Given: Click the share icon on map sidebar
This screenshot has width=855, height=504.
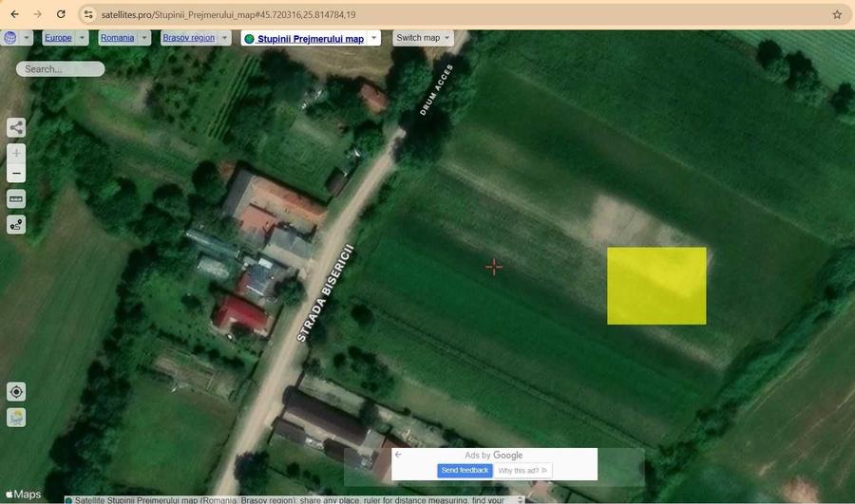Looking at the screenshot, I should click(16, 127).
